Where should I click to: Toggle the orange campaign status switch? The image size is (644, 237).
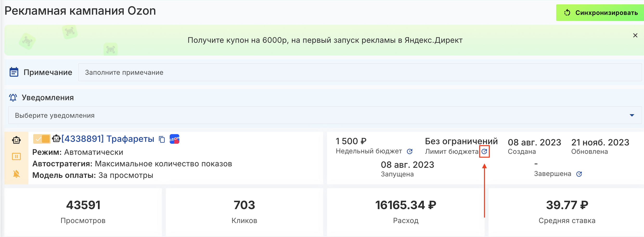[x=42, y=139]
